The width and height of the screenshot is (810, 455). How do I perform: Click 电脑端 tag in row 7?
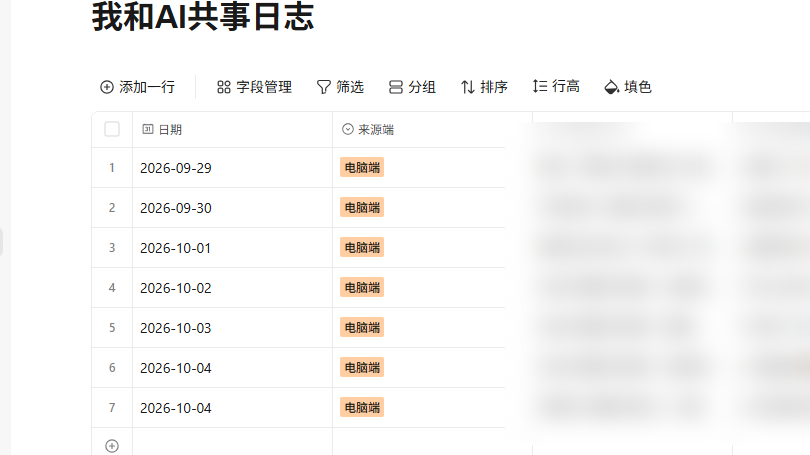click(362, 407)
